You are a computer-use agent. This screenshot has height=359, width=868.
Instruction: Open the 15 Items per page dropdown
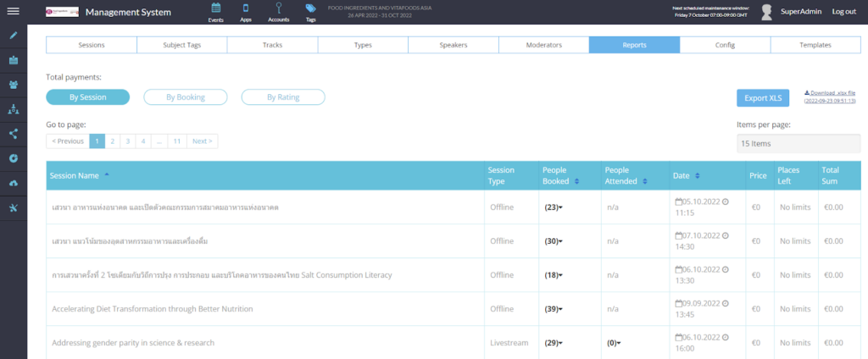[798, 143]
